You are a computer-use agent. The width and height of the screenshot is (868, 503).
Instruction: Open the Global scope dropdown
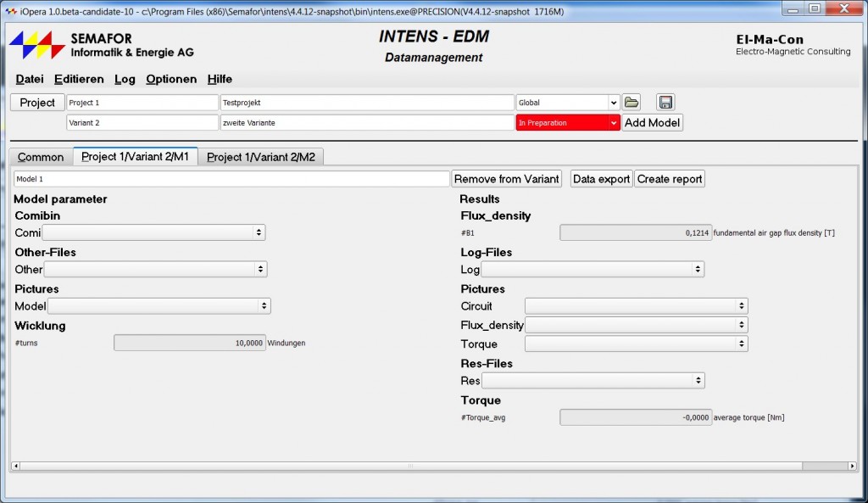567,103
